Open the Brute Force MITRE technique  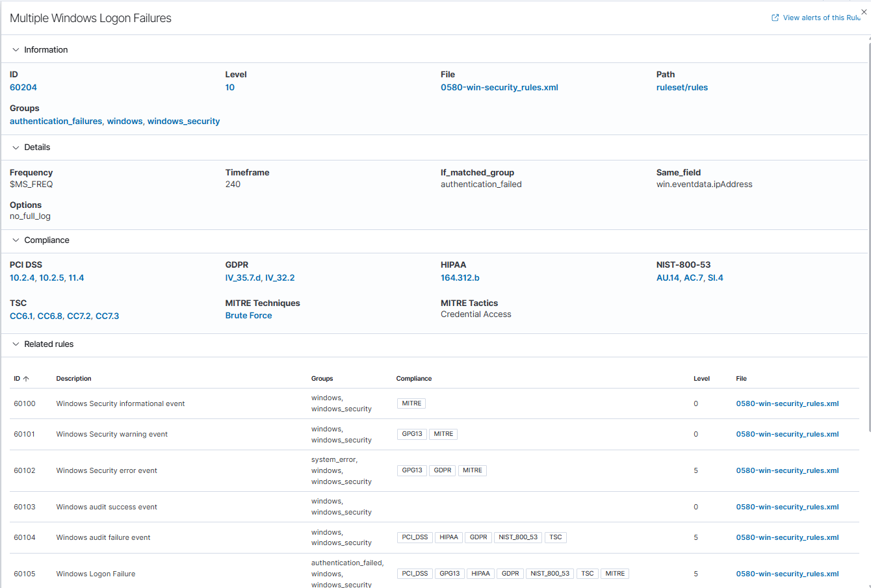coord(248,316)
